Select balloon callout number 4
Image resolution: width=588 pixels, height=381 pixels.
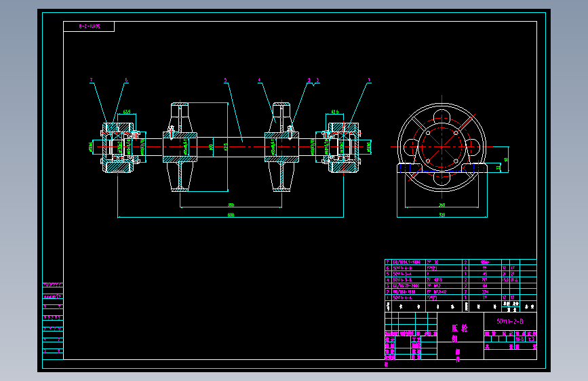point(259,80)
